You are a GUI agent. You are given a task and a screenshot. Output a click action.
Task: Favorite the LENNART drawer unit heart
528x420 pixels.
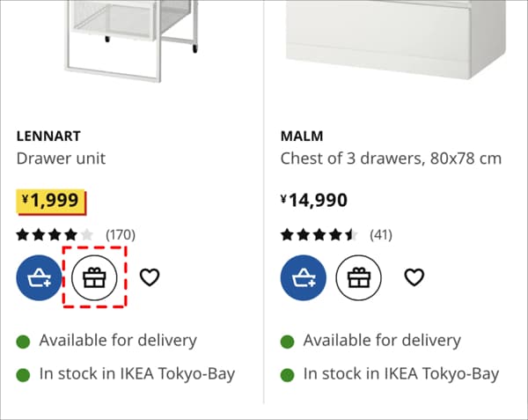(x=150, y=277)
